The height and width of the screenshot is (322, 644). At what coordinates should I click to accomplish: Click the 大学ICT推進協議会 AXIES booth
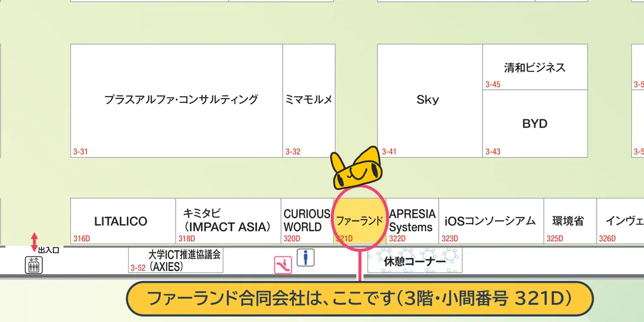tap(176, 260)
